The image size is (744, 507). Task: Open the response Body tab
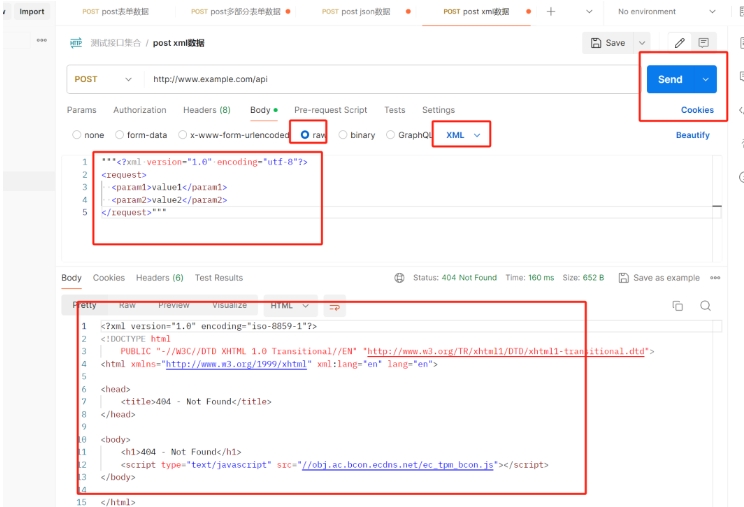point(71,278)
